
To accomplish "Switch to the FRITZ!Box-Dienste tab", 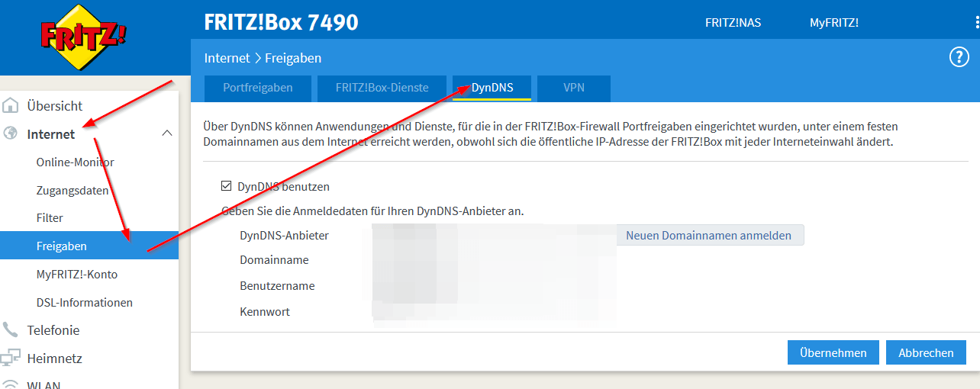I will click(x=382, y=88).
